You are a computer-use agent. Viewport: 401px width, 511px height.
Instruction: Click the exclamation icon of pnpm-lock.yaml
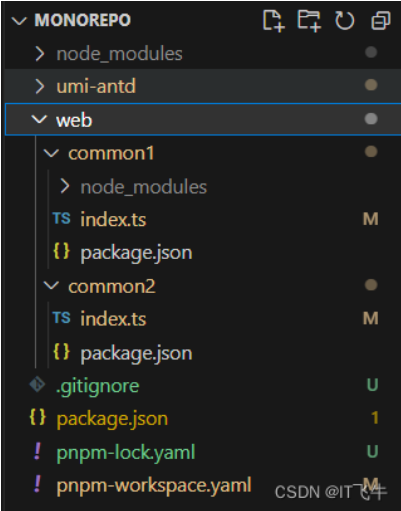click(x=38, y=451)
